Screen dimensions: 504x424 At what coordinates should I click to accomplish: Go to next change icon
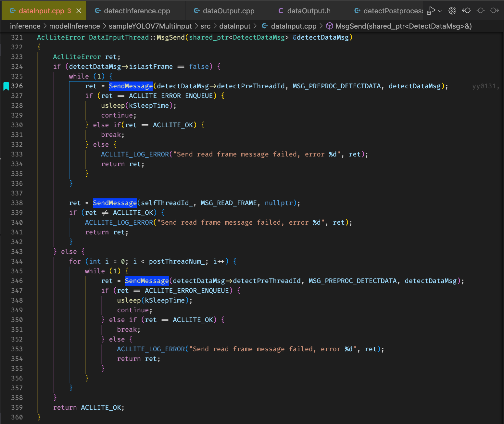coord(495,11)
